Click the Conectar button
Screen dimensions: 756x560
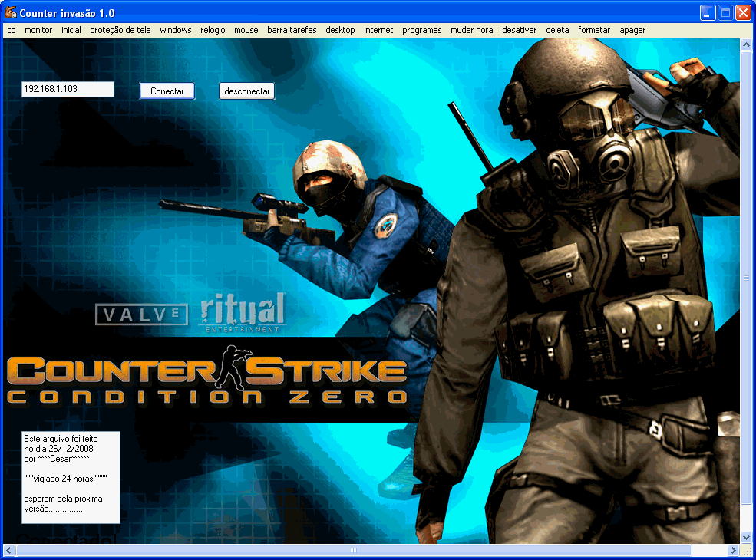(x=167, y=91)
